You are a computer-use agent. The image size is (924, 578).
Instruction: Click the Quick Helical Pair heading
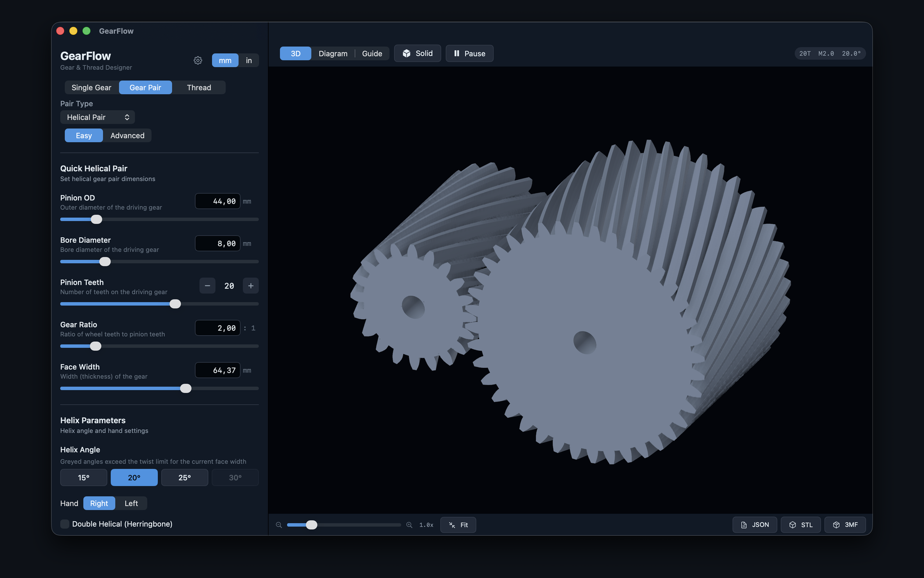(94, 168)
